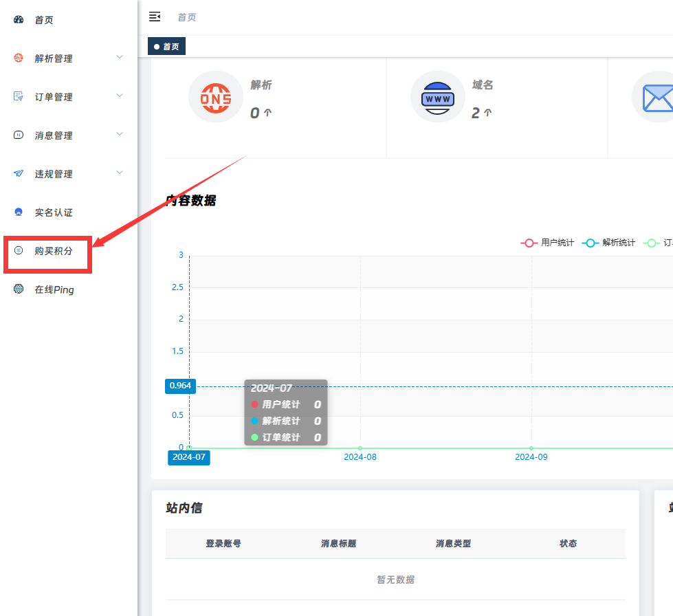The width and height of the screenshot is (673, 616).
Task: Expand the 解析管理 submenu chevron
Action: click(x=120, y=57)
